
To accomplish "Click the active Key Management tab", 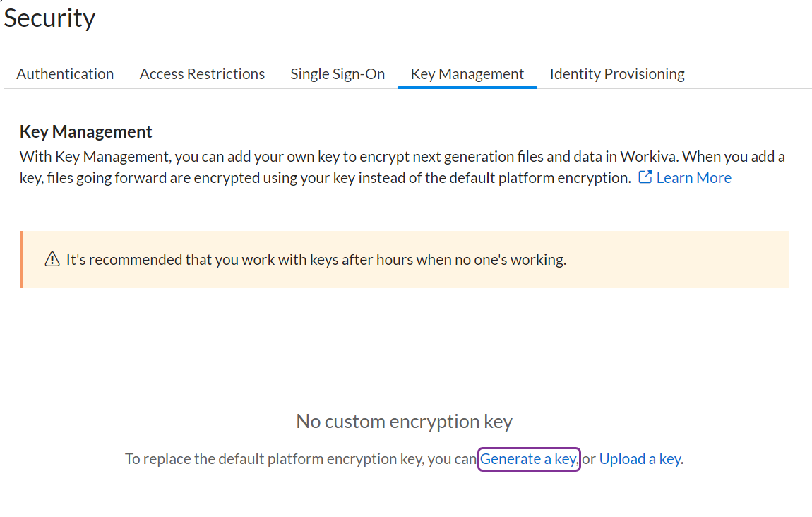I will tap(467, 74).
